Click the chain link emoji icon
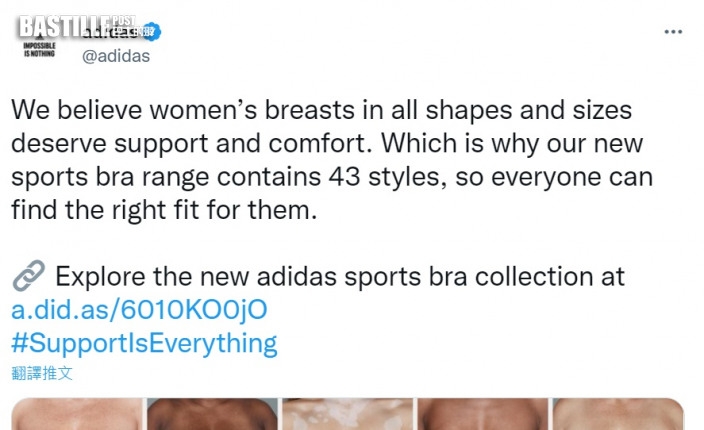The width and height of the screenshot is (704, 430). pos(27,276)
